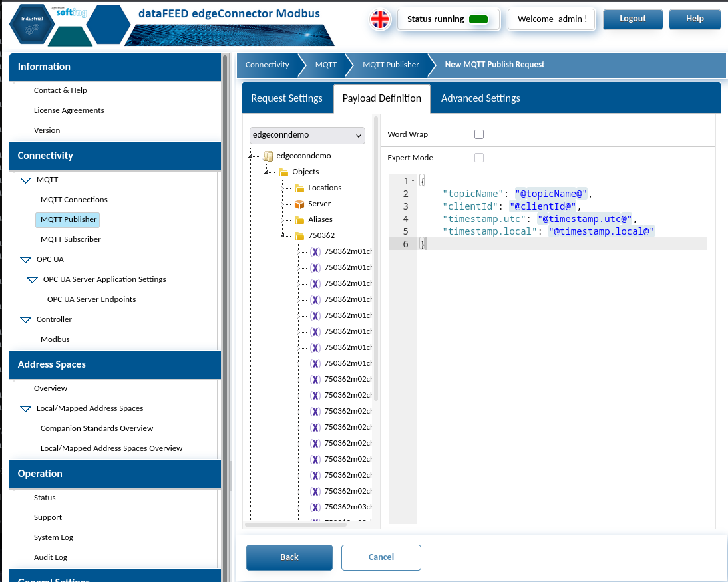Click the Locations folder icon

point(299,188)
